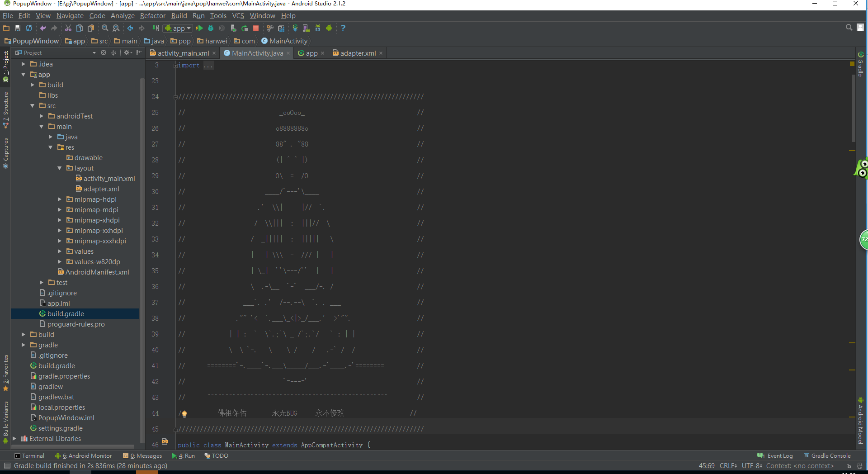Open Replace from the toolbar

[x=116, y=28]
